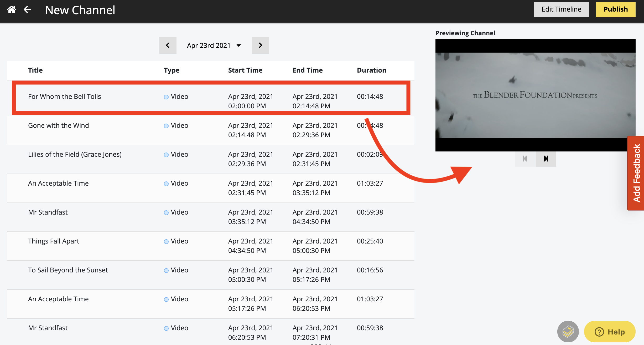The image size is (644, 345).
Task: Open the stacked books resource icon
Action: pyautogui.click(x=568, y=332)
